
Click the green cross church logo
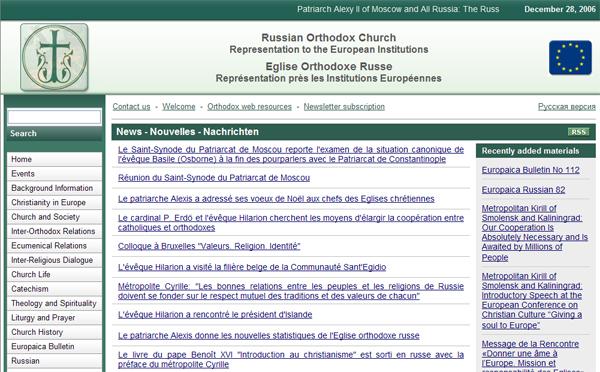pyautogui.click(x=54, y=57)
